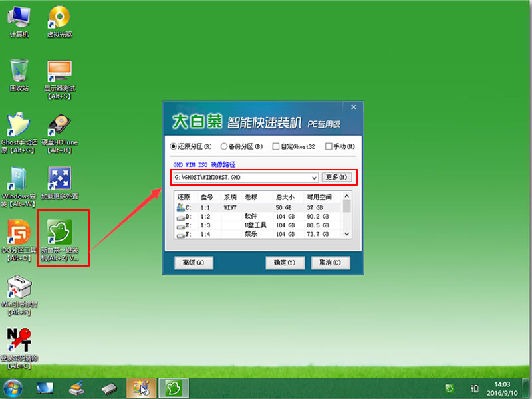Image resolution: width=532 pixels, height=399 pixels.
Task: Click the green tray icon
Action: (x=450, y=388)
